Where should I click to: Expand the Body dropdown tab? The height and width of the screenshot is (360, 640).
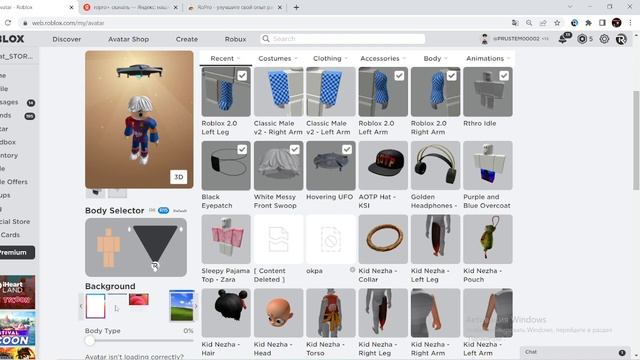pos(435,58)
